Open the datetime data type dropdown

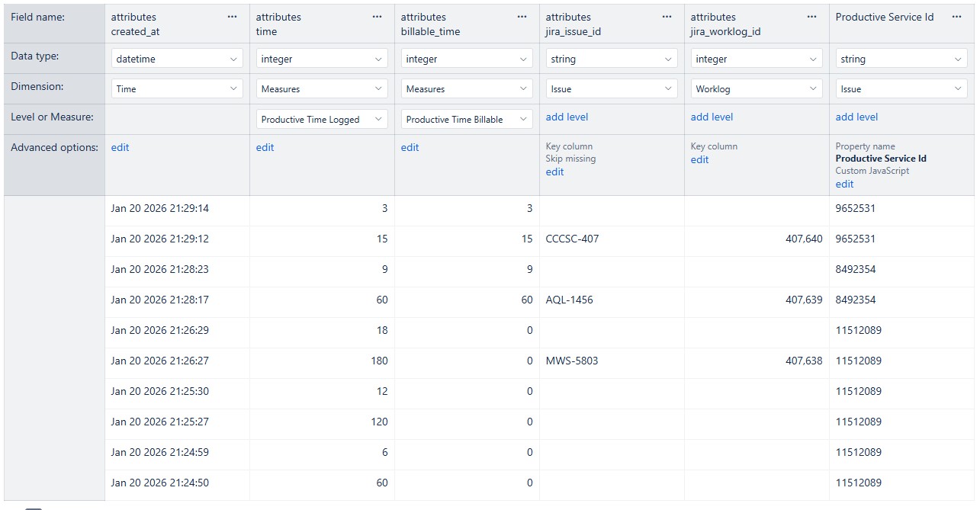click(x=177, y=59)
